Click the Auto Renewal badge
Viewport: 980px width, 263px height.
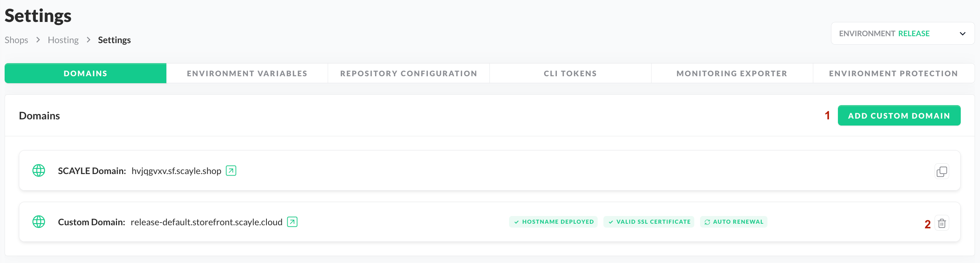[734, 222]
